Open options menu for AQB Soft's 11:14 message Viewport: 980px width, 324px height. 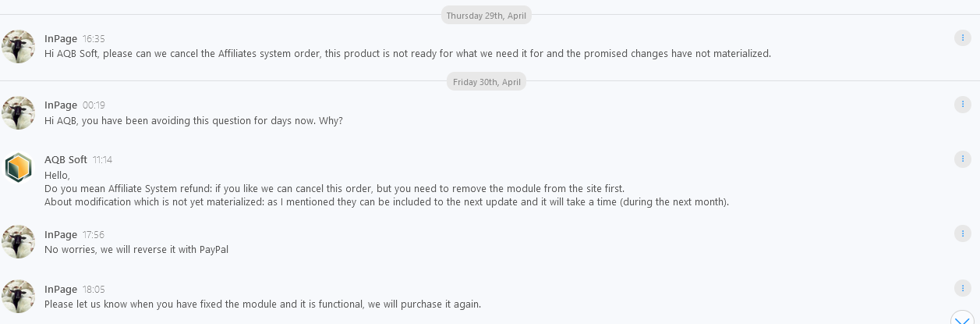click(x=962, y=159)
